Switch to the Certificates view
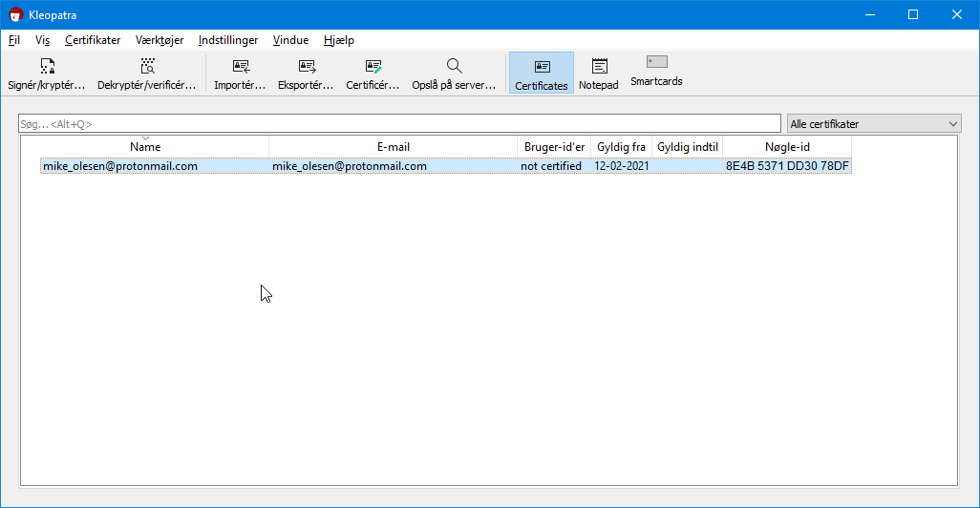Screen dimensions: 980x508 coord(542,74)
